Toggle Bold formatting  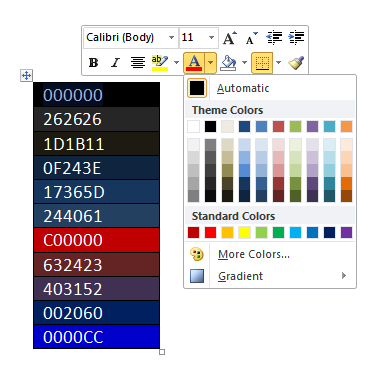coord(94,62)
